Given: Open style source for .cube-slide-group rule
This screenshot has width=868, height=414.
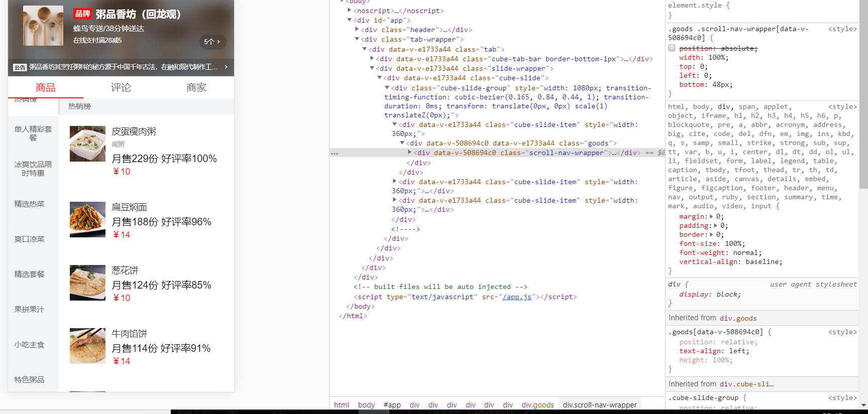Looking at the screenshot, I should (x=842, y=397).
